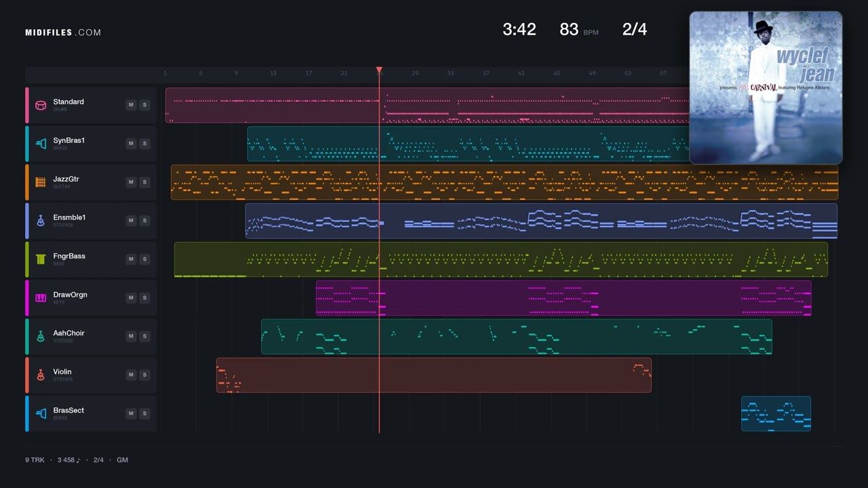Select the Standard drums note clip
868x488 pixels.
click(x=427, y=105)
